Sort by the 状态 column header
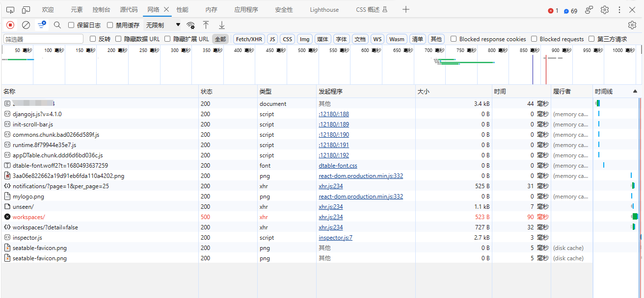The image size is (644, 298). pyautogui.click(x=228, y=92)
